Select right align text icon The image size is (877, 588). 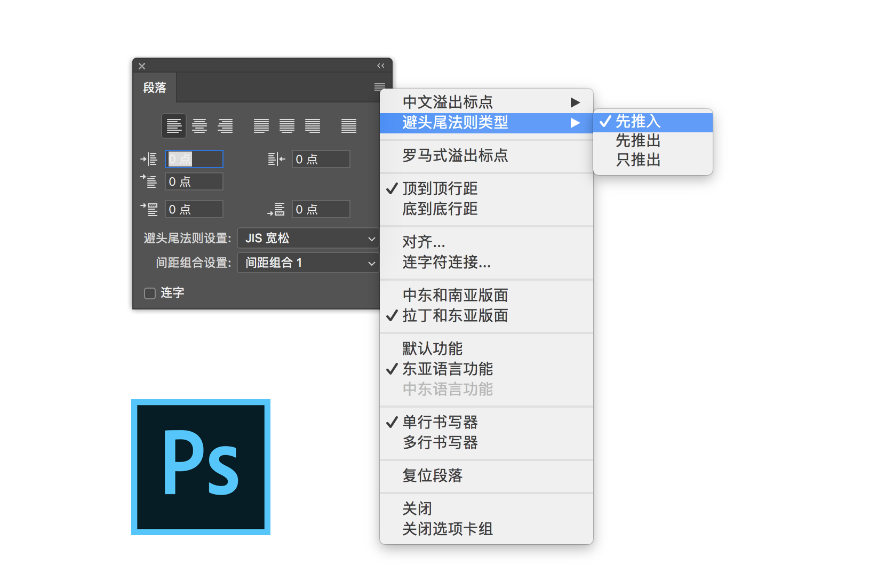(225, 126)
